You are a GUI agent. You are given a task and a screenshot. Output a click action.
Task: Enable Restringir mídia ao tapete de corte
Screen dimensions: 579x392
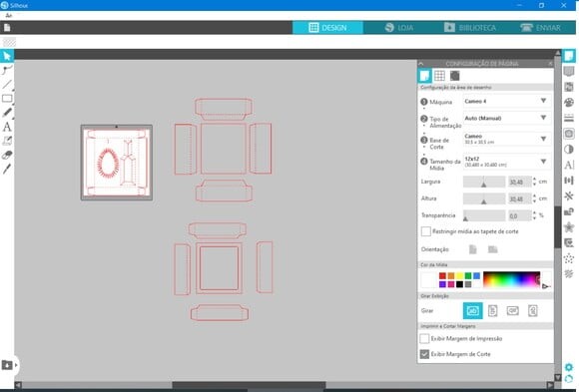pos(425,231)
